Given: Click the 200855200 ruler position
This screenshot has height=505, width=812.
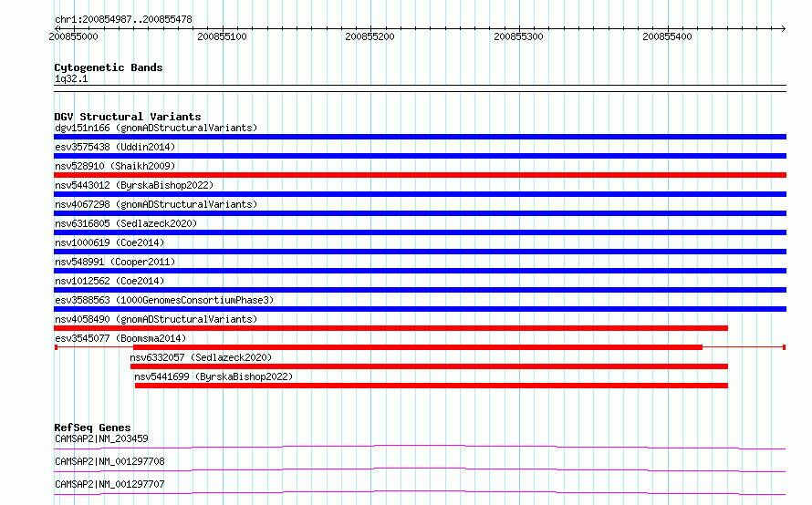Looking at the screenshot, I should click(x=370, y=36).
